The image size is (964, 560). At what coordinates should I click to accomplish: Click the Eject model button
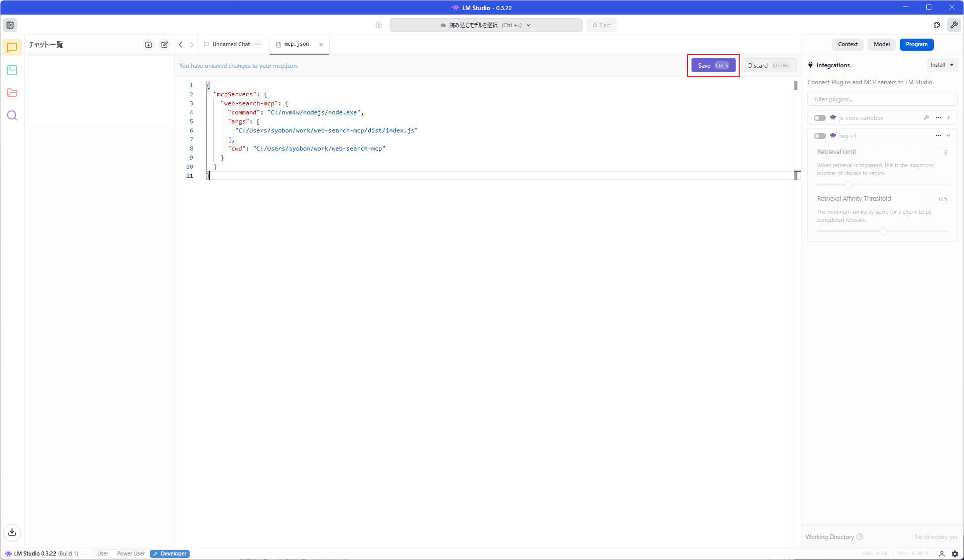601,25
